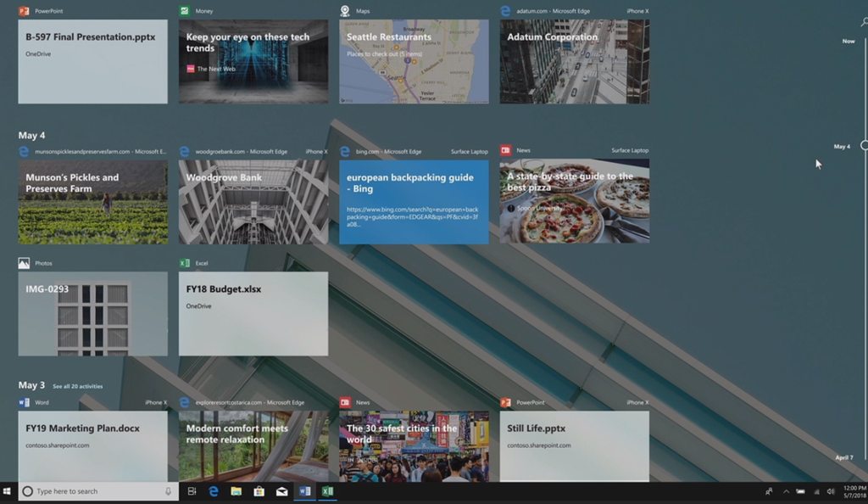Open The 30 safest cities card
868x504 pixels.
click(414, 445)
